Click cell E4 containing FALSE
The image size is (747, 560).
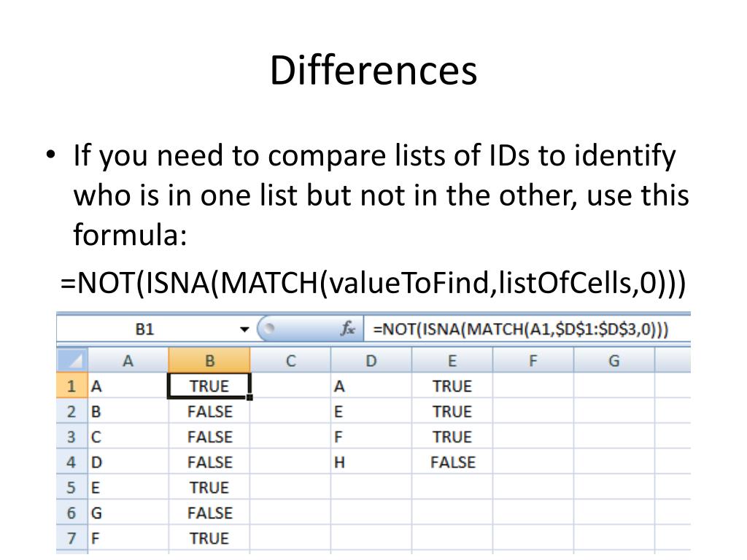click(452, 462)
